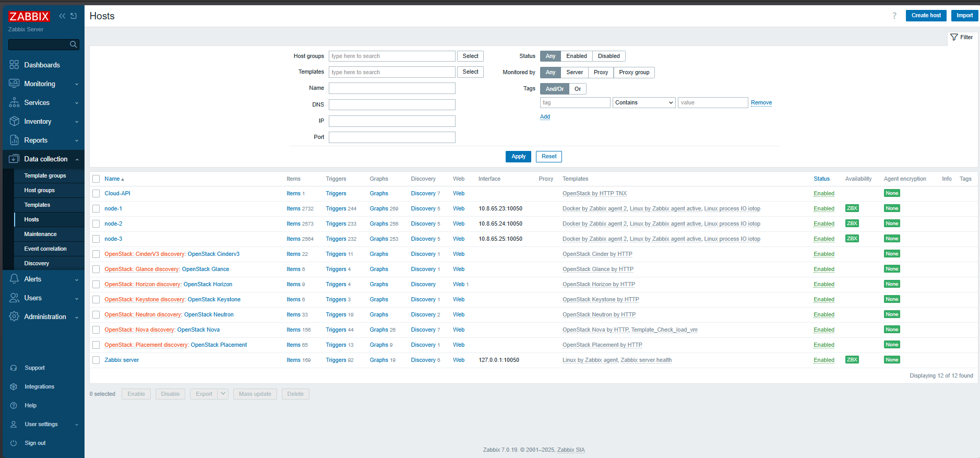Expand the Inventory menu section
Viewport: 980px width, 458px height.
click(77, 122)
